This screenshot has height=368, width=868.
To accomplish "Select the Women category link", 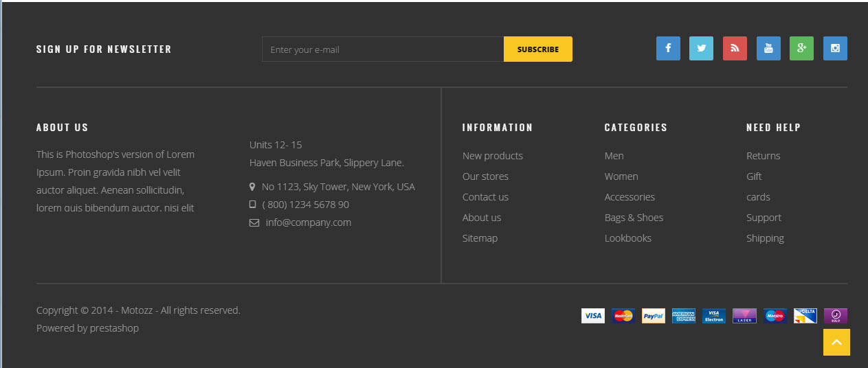I will (x=621, y=176).
